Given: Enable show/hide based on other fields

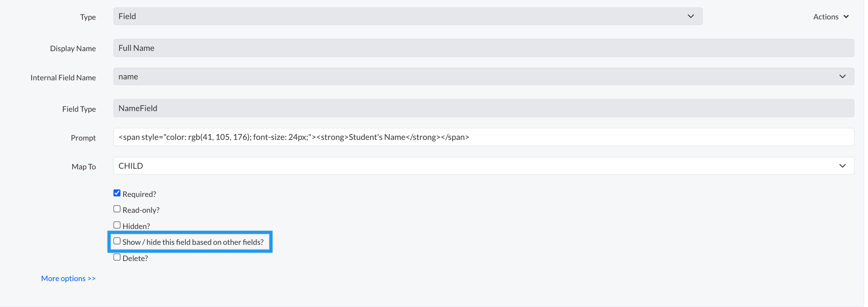Looking at the screenshot, I should tap(117, 241).
